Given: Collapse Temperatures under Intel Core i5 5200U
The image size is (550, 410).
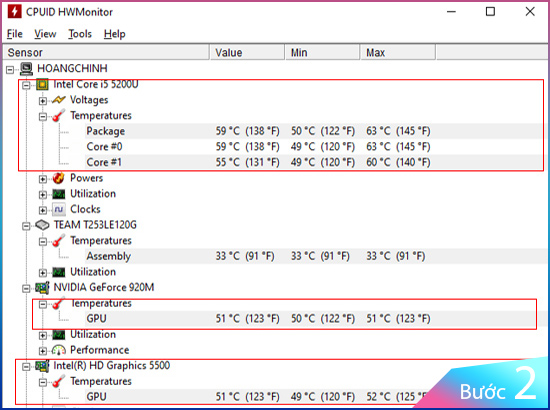Looking at the screenshot, I should (43, 116).
